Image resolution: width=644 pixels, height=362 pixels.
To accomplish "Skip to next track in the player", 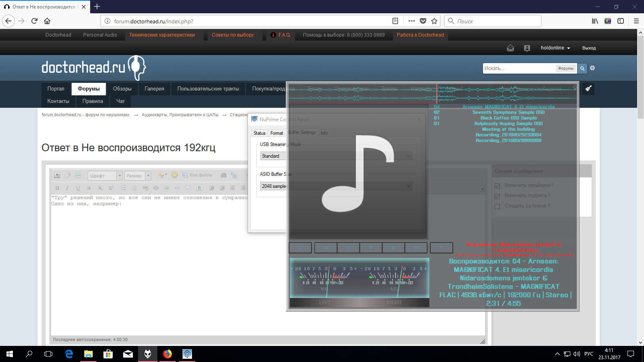I will tap(416, 248).
